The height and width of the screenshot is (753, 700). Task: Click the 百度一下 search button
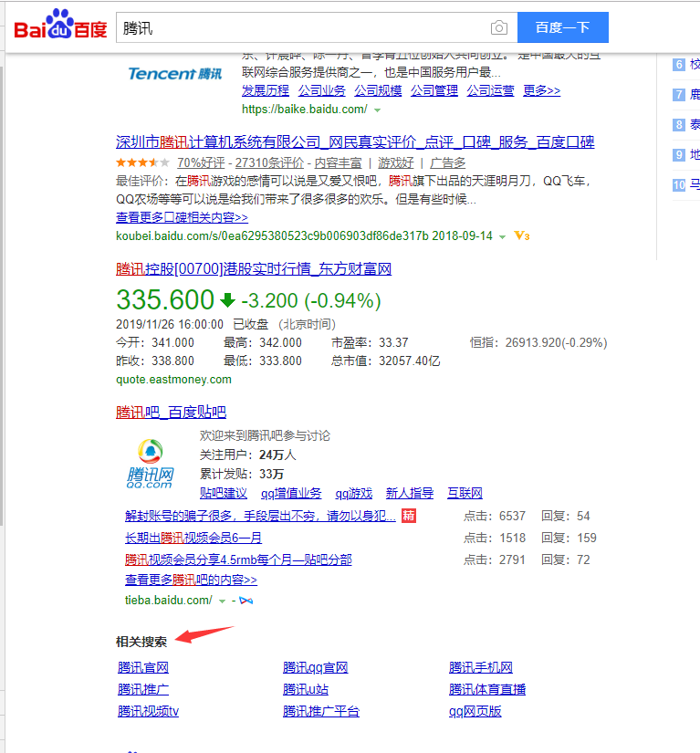tap(563, 27)
